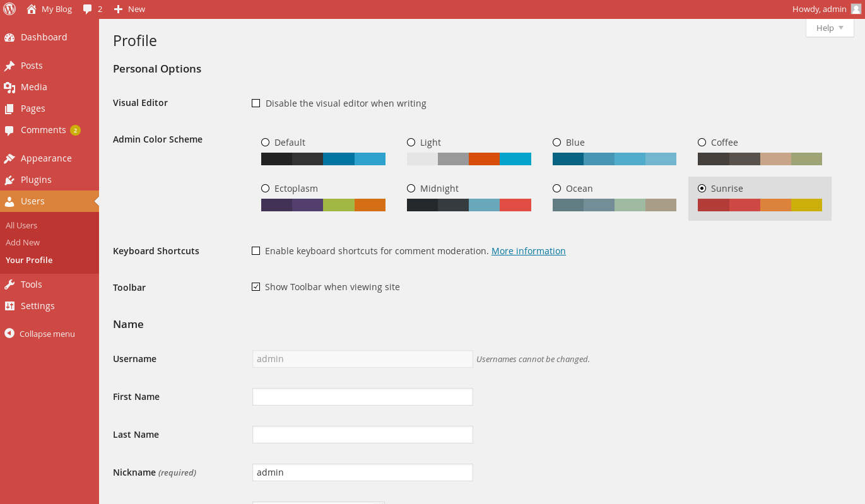Screen dimensions: 865x504
Task: Click the Comments speech bubble sidebar icon
Action: coord(9,131)
